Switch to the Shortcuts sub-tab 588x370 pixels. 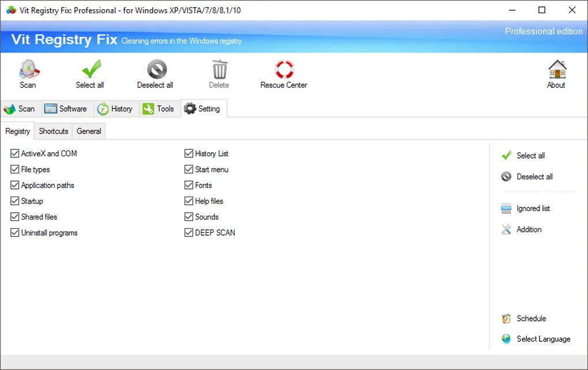coord(53,131)
